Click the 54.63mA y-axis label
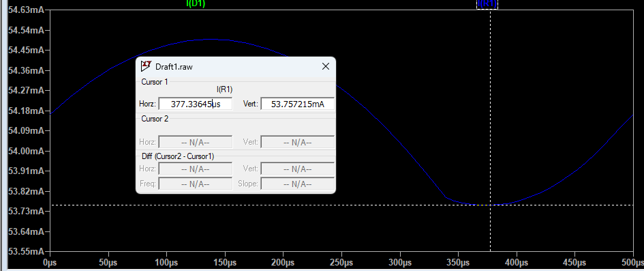644x271 pixels. coord(27,10)
